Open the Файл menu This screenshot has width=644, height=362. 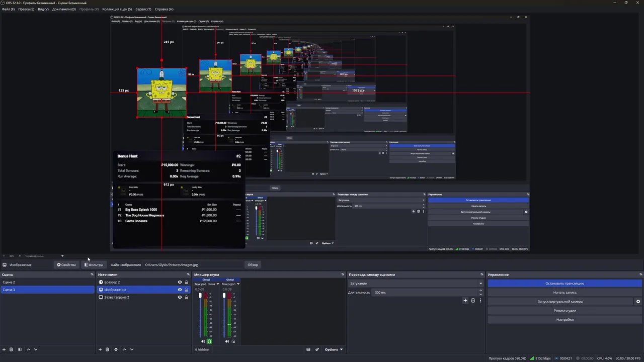point(8,9)
